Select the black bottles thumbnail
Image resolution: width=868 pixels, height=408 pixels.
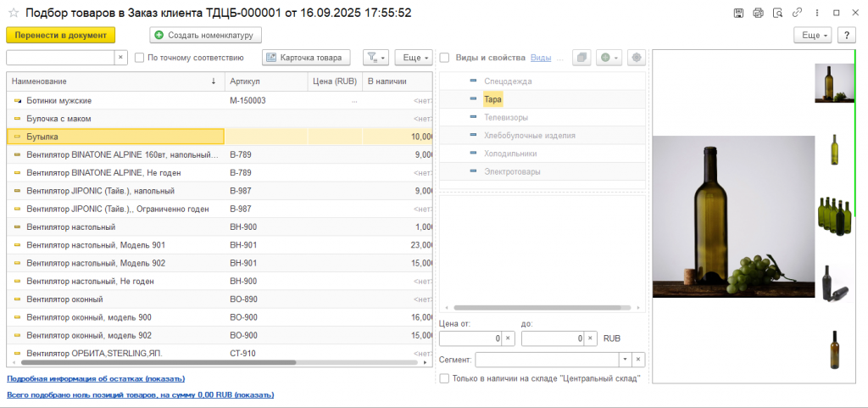pos(834,283)
